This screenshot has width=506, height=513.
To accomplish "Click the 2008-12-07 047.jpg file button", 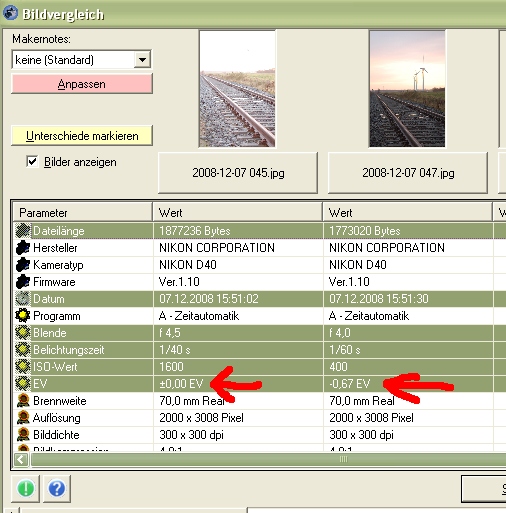I will (408, 173).
